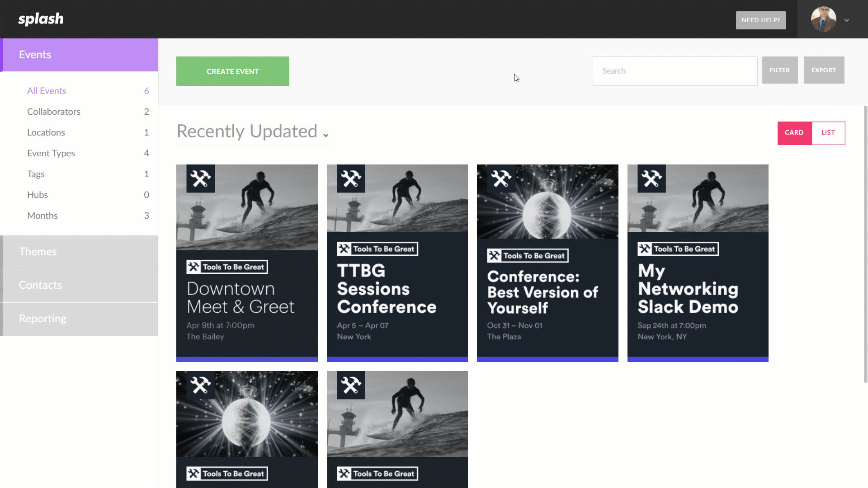Click the Apr 9th at 7:00pm date text
This screenshot has width=868, height=488.
pos(221,325)
